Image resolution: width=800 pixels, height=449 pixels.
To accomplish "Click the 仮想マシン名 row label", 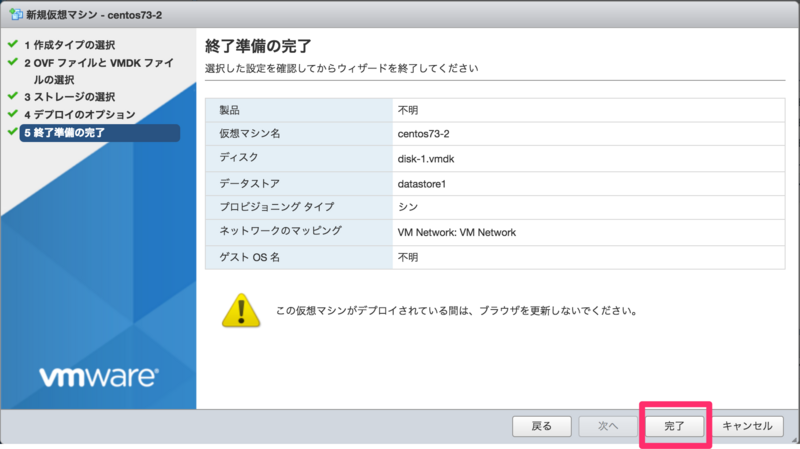I will point(250,134).
